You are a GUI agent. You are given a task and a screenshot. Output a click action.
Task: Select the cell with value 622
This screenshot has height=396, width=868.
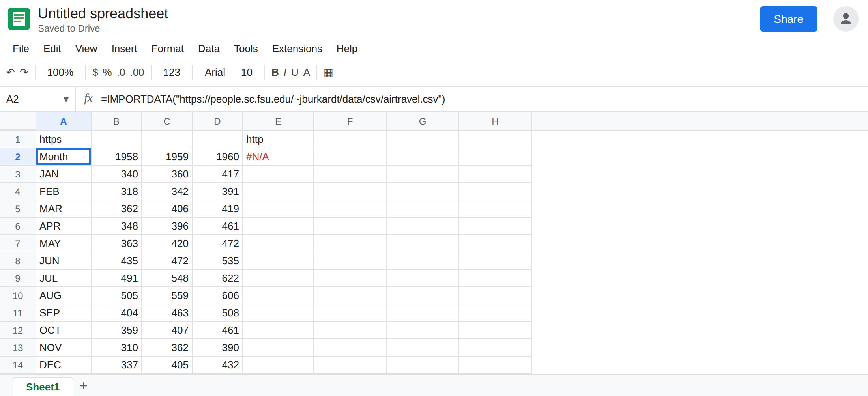click(217, 278)
